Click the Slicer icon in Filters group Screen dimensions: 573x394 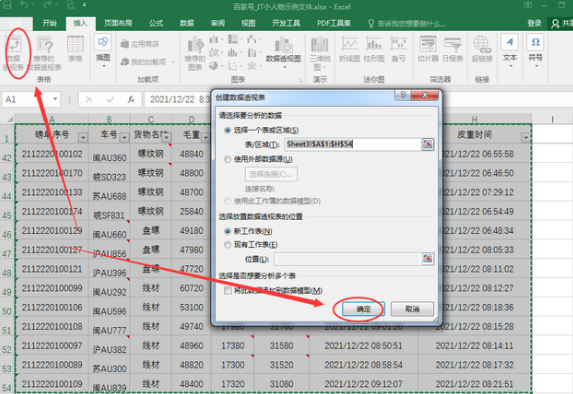(428, 49)
